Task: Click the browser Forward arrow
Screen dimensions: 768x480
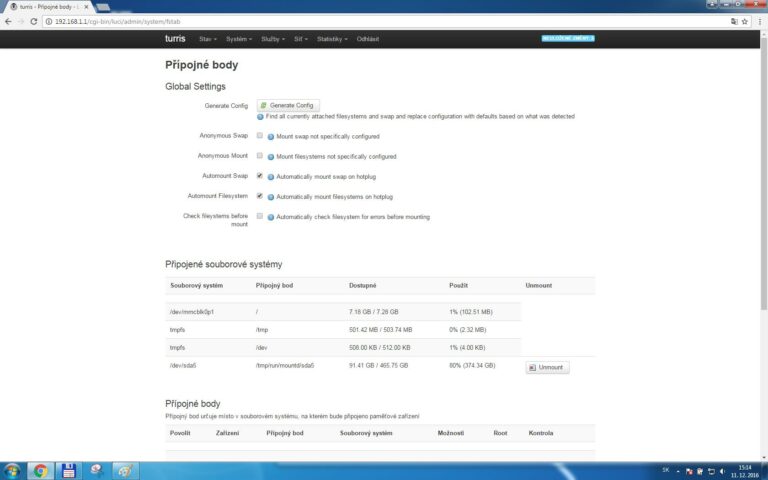Action: [x=21, y=22]
